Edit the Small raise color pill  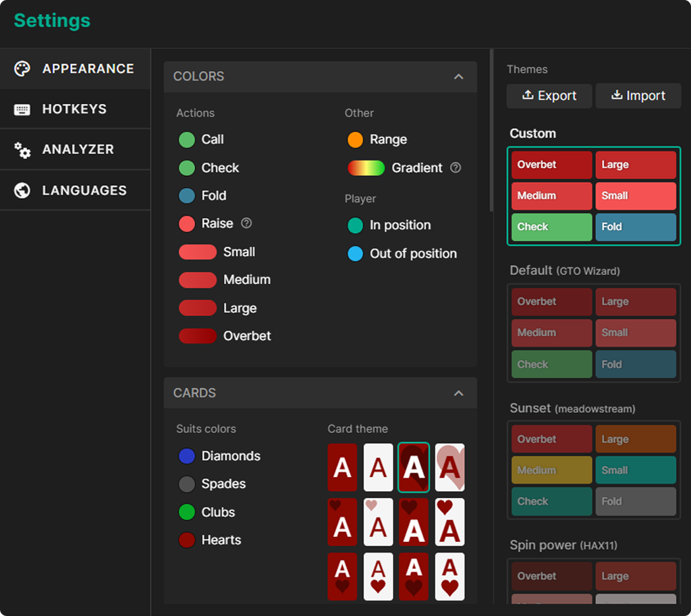point(198,252)
